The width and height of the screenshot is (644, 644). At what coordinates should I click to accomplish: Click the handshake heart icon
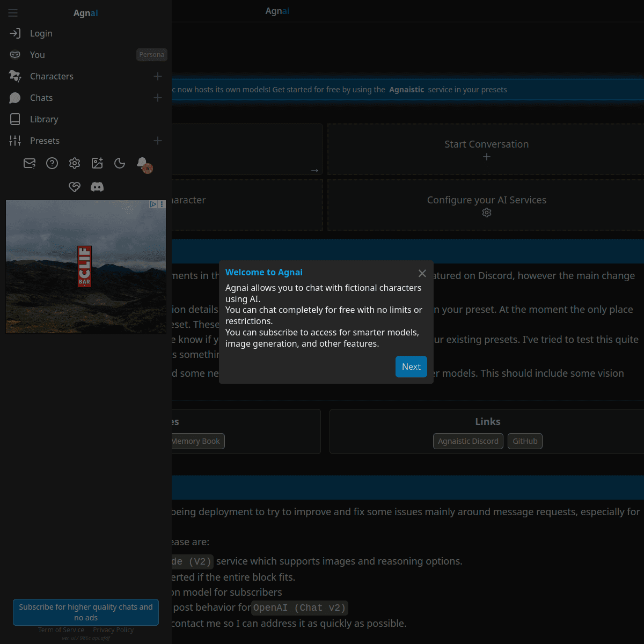(75, 187)
